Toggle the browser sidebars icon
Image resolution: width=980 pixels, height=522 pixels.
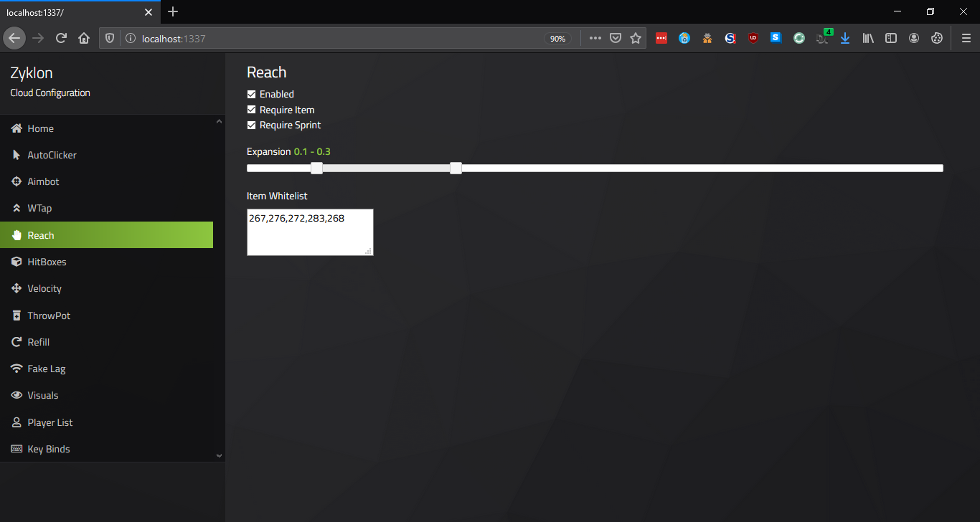click(891, 38)
